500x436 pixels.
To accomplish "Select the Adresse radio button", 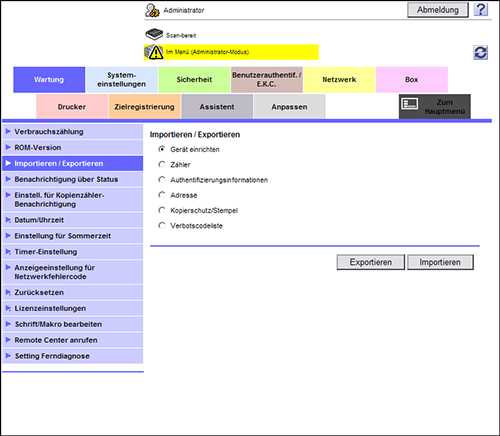I will (162, 195).
